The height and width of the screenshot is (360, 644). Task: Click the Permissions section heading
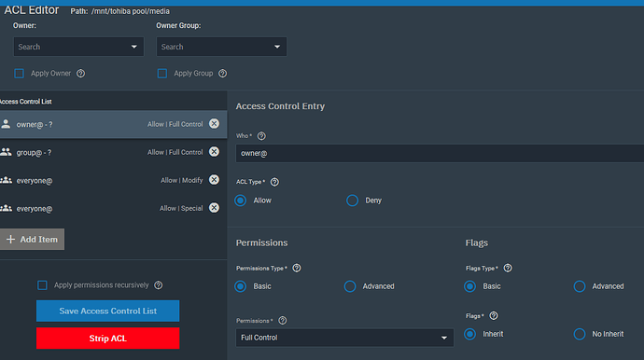click(x=261, y=242)
